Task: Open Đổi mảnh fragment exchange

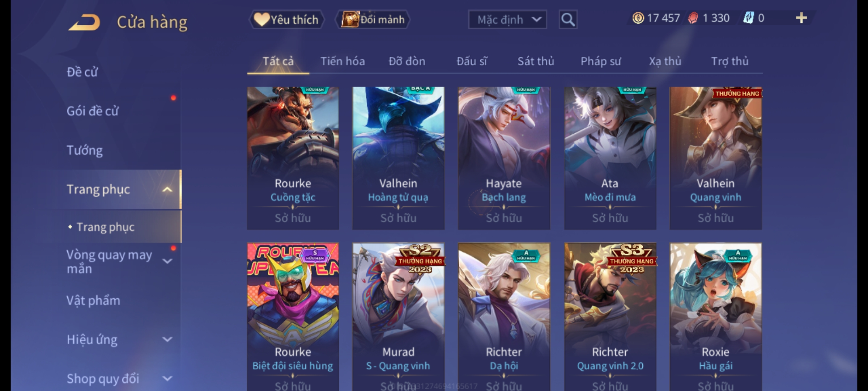Action: click(373, 20)
